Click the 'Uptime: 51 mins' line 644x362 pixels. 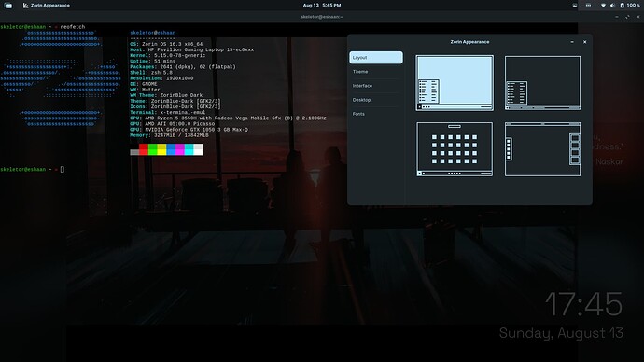pos(152,61)
